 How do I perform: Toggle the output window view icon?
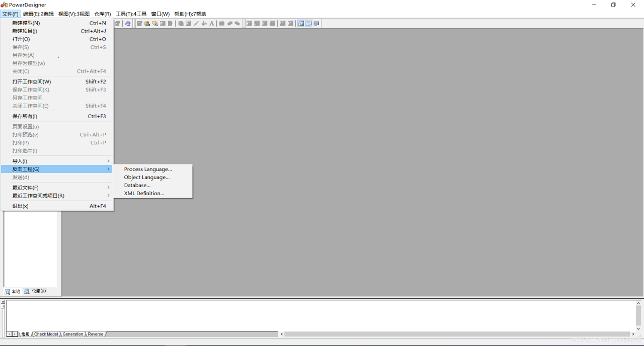[x=308, y=24]
